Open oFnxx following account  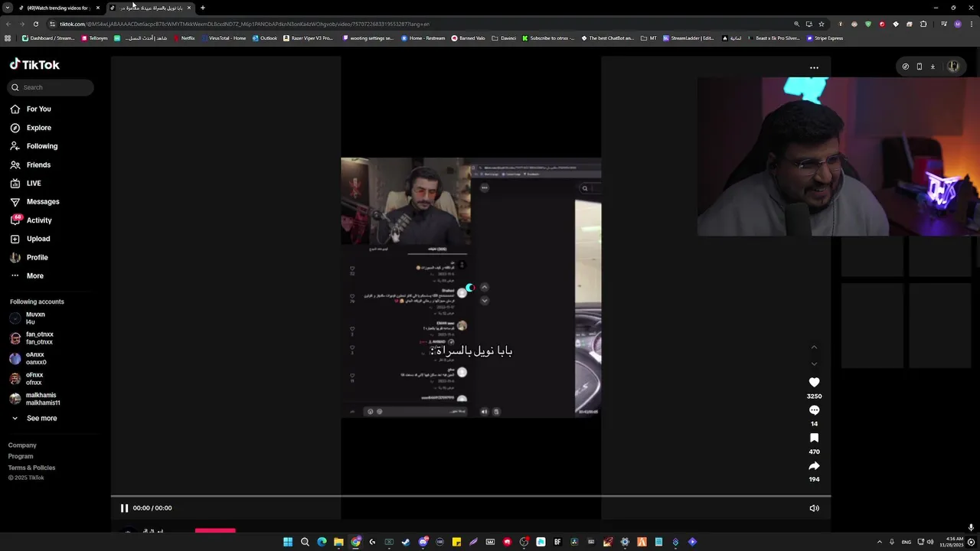click(27, 379)
